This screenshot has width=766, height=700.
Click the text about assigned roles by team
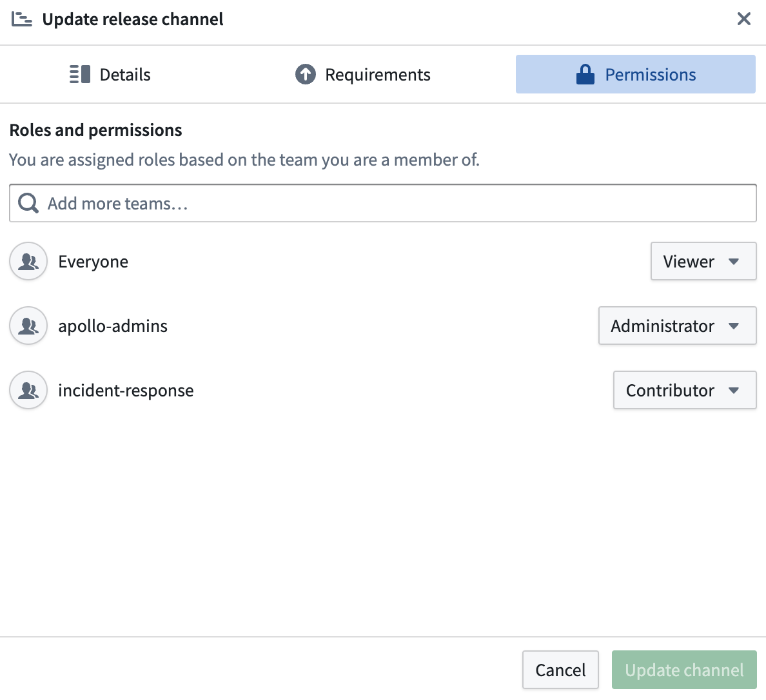pos(244,160)
